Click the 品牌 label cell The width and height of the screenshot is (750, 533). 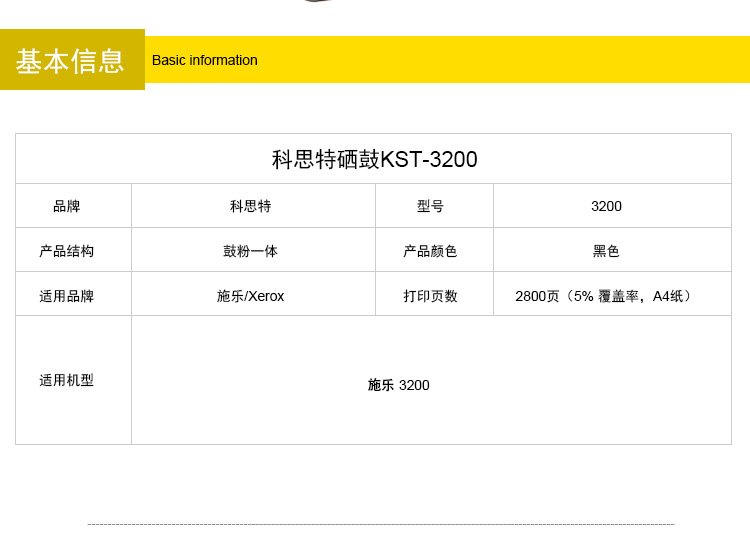pos(67,206)
